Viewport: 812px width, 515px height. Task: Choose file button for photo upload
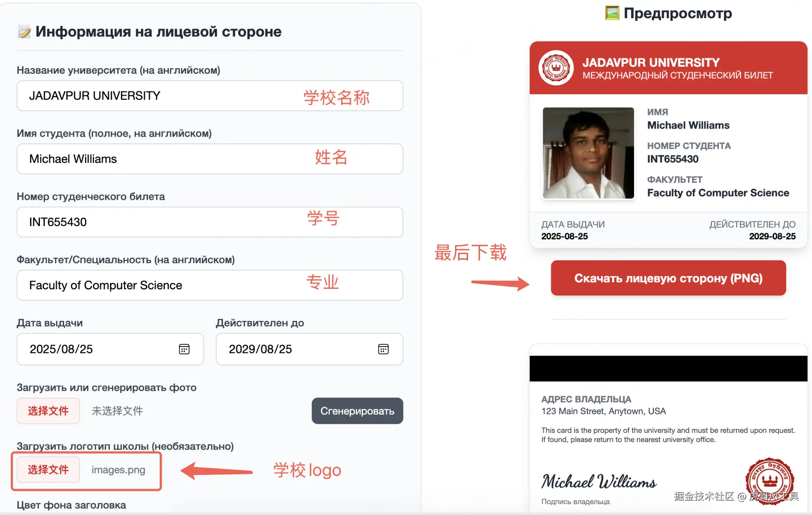(x=48, y=411)
